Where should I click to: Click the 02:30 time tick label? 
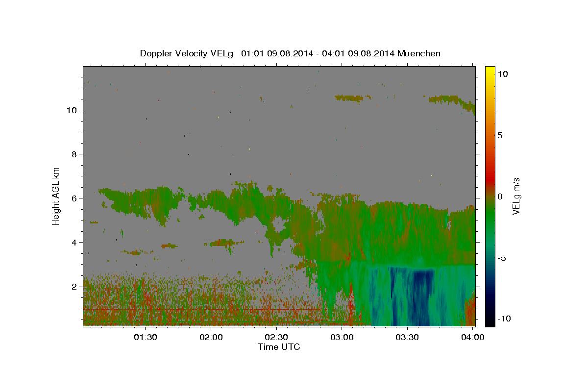277,337
